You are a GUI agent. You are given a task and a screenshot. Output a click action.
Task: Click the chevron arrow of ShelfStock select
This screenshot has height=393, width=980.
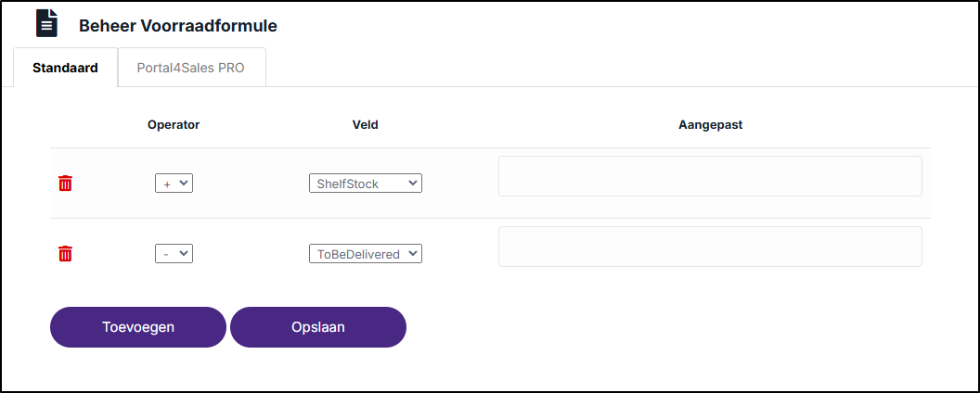coord(412,184)
